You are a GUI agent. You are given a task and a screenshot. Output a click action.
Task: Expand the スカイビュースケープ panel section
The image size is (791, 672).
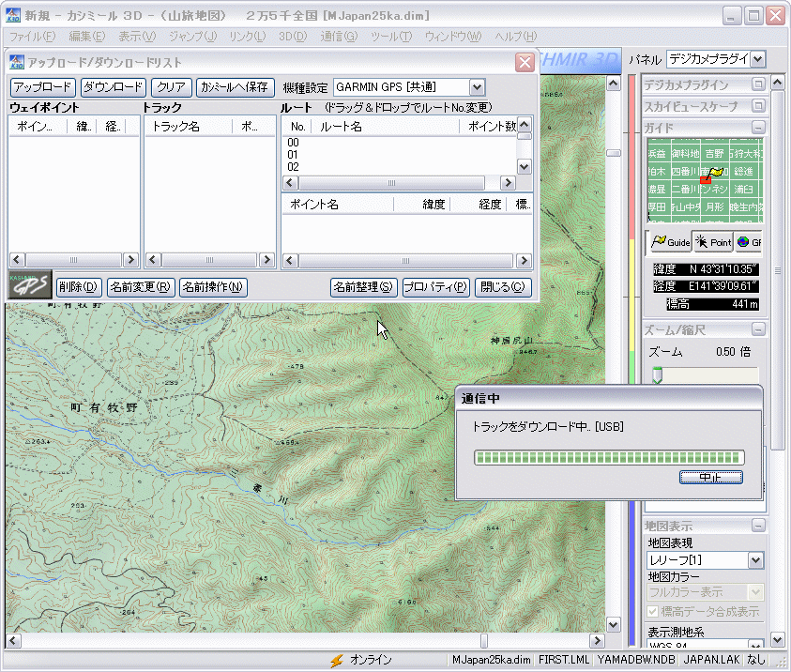[758, 105]
